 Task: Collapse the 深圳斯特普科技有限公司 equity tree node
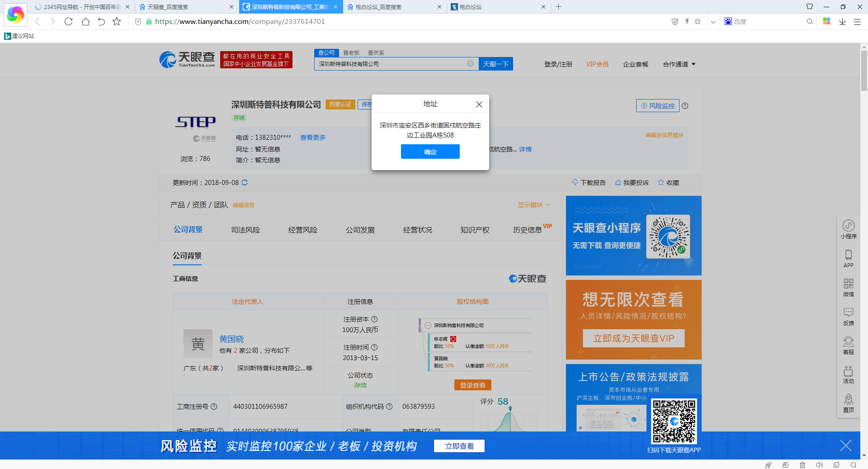tap(428, 326)
